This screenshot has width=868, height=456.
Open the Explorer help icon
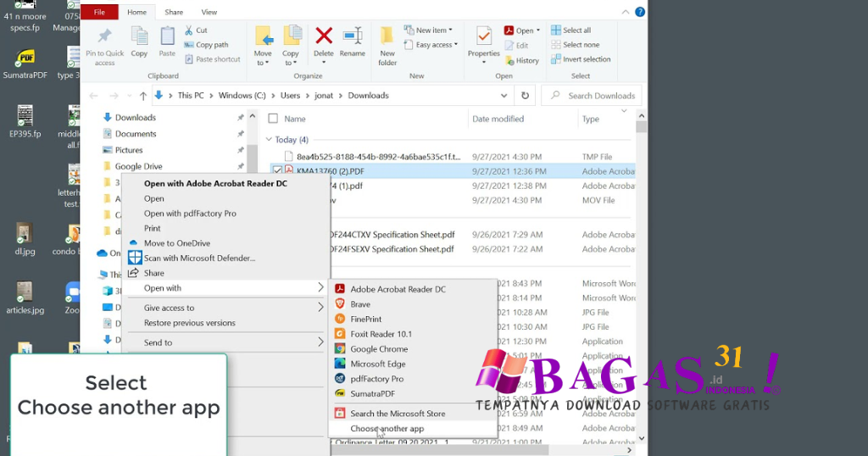tap(640, 12)
